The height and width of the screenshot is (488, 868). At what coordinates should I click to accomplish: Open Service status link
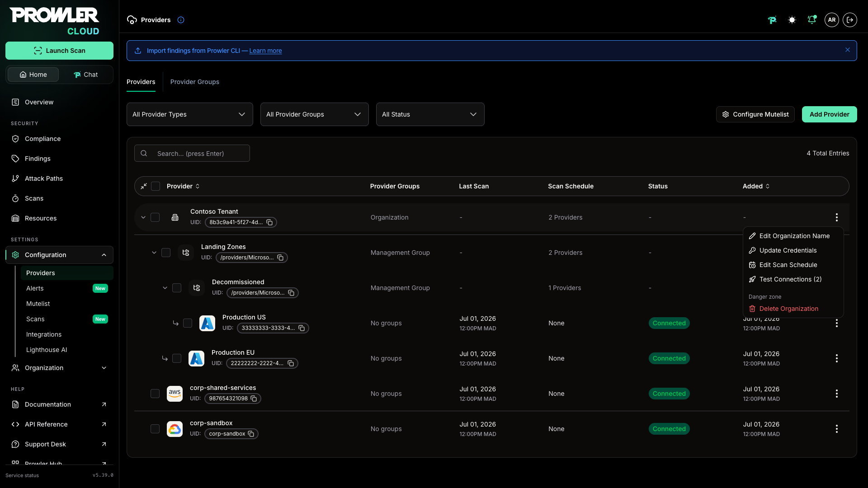[x=22, y=475]
